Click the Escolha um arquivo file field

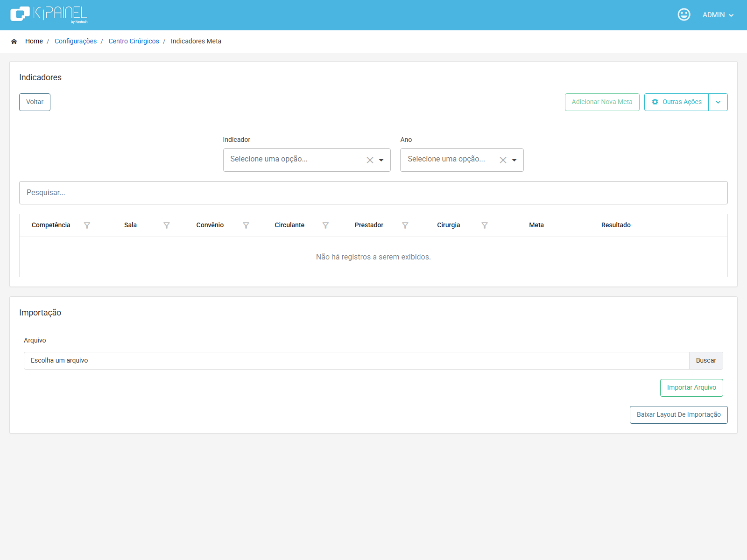[x=357, y=361]
